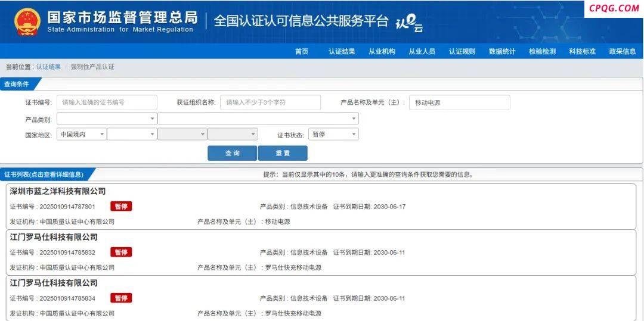Screen dimensions: 644x321
Task: Click 暂停 badge for certificate 2025010914785832
Action: coord(121,252)
